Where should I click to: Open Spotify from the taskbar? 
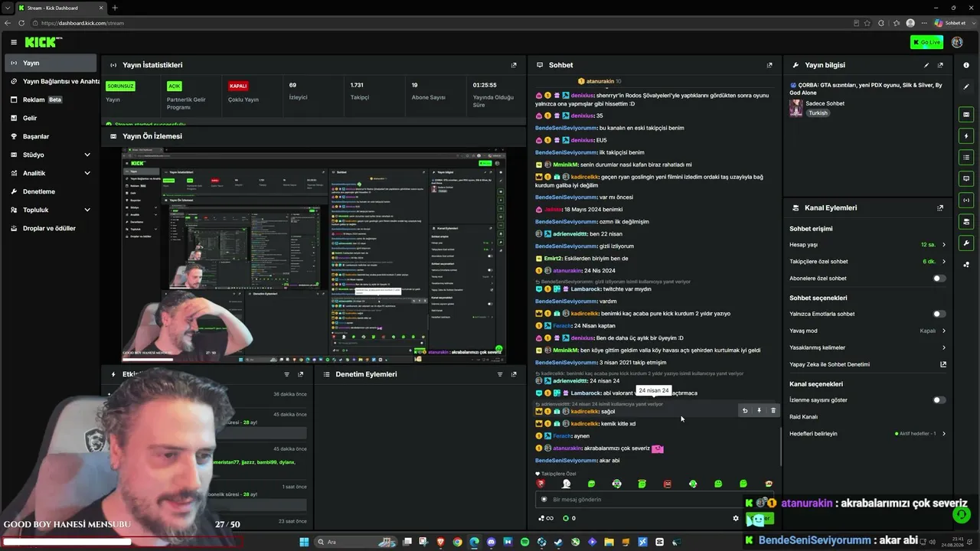click(x=524, y=542)
